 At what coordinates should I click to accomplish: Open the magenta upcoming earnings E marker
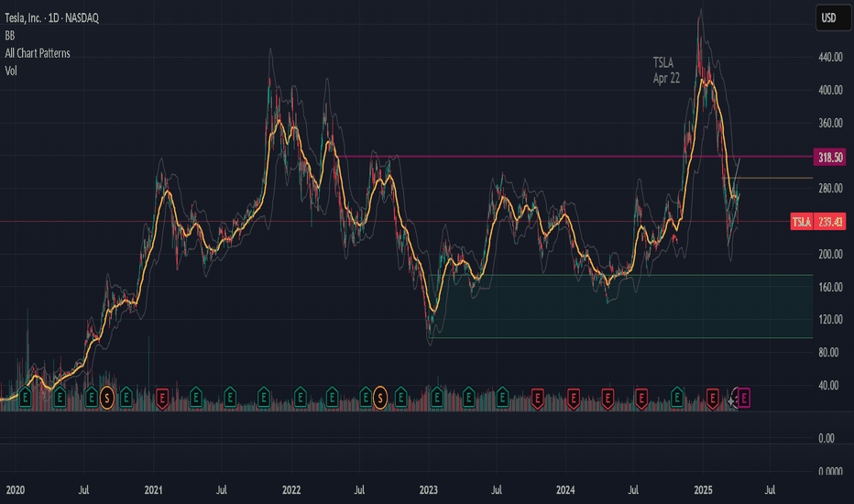pyautogui.click(x=744, y=399)
